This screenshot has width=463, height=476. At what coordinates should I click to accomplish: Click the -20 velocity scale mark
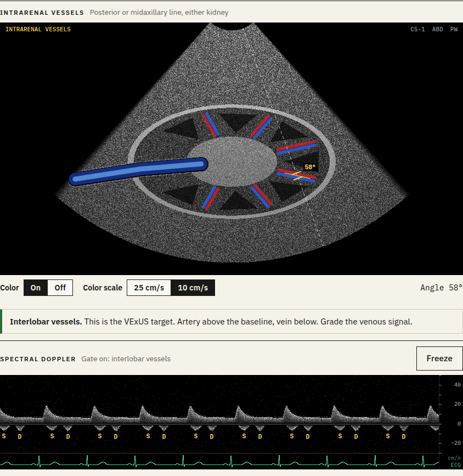[456, 443]
